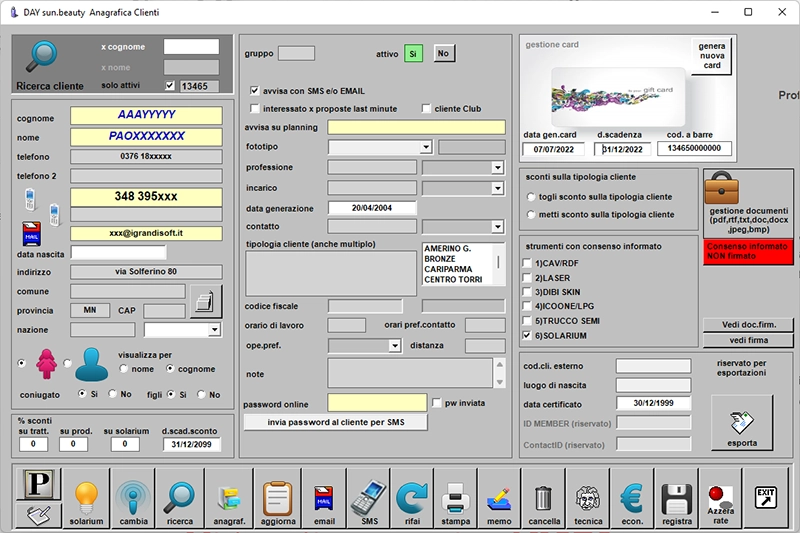Expand the incarico dropdown
The image size is (800, 533).
[x=497, y=188]
